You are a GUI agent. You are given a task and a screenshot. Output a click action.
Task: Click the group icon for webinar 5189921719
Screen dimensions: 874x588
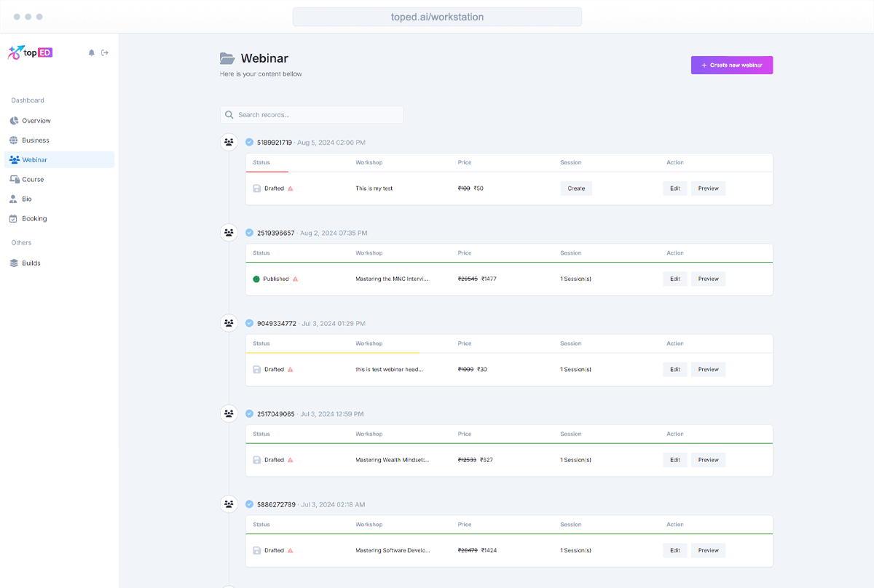pos(229,142)
